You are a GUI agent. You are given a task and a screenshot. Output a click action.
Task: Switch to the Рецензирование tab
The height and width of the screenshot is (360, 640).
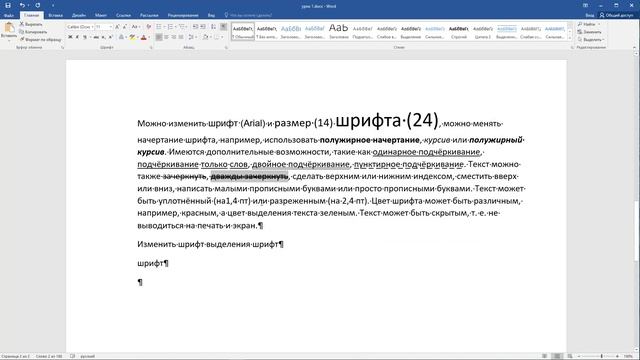pos(183,15)
